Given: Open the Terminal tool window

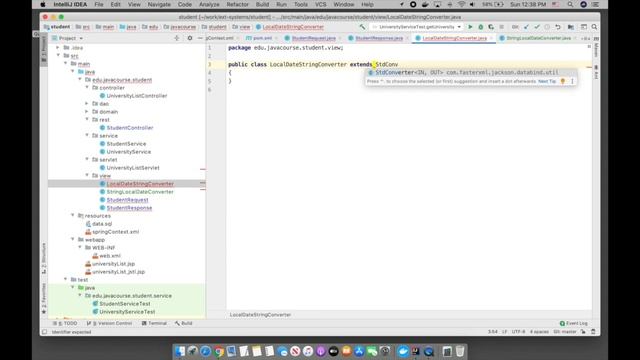Looking at the screenshot, I should coord(154,323).
